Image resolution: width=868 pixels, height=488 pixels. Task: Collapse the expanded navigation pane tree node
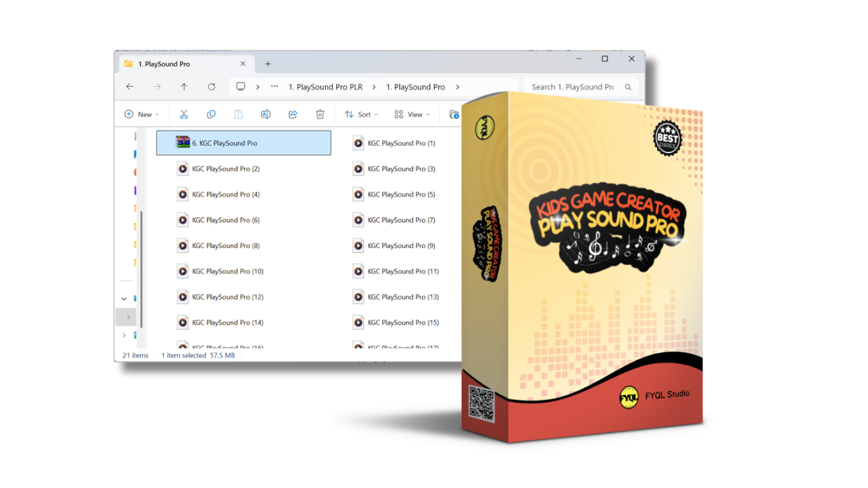pos(124,298)
